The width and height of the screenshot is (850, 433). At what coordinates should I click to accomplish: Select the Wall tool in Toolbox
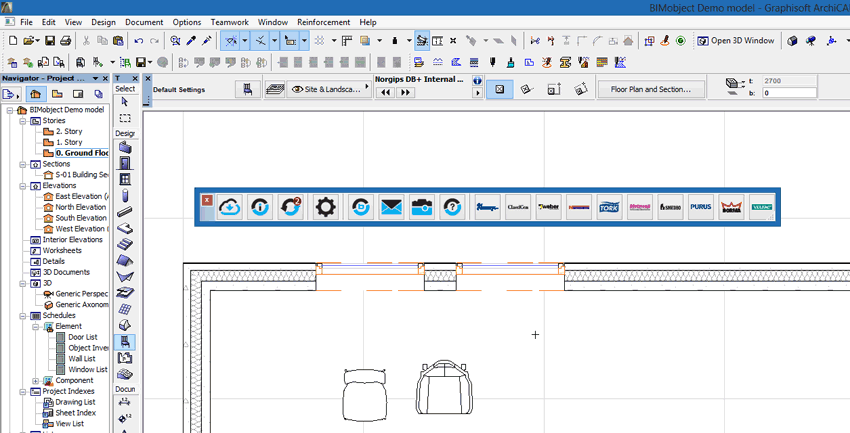pos(125,147)
